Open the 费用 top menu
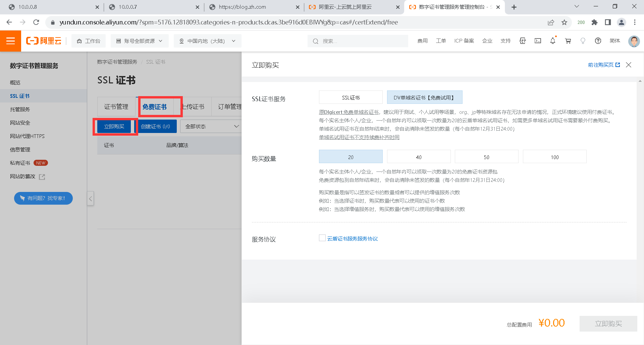Viewport: 644px width, 345px height. 422,41
